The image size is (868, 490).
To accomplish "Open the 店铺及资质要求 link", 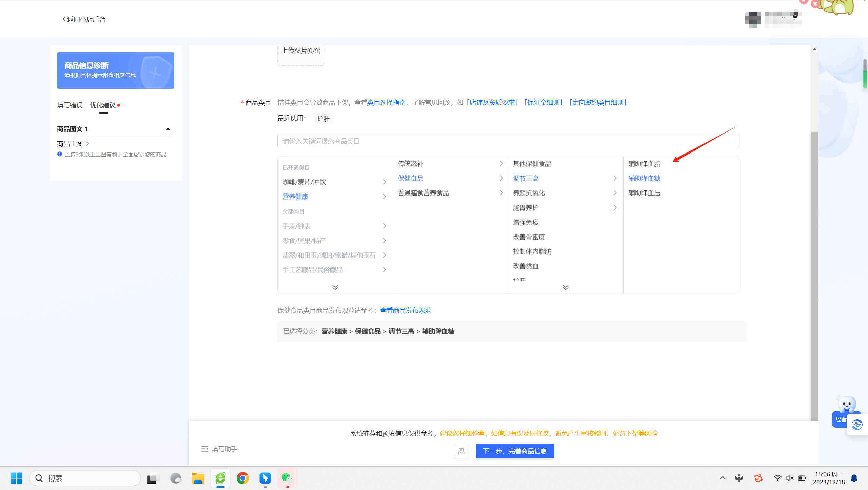I will pyautogui.click(x=492, y=102).
